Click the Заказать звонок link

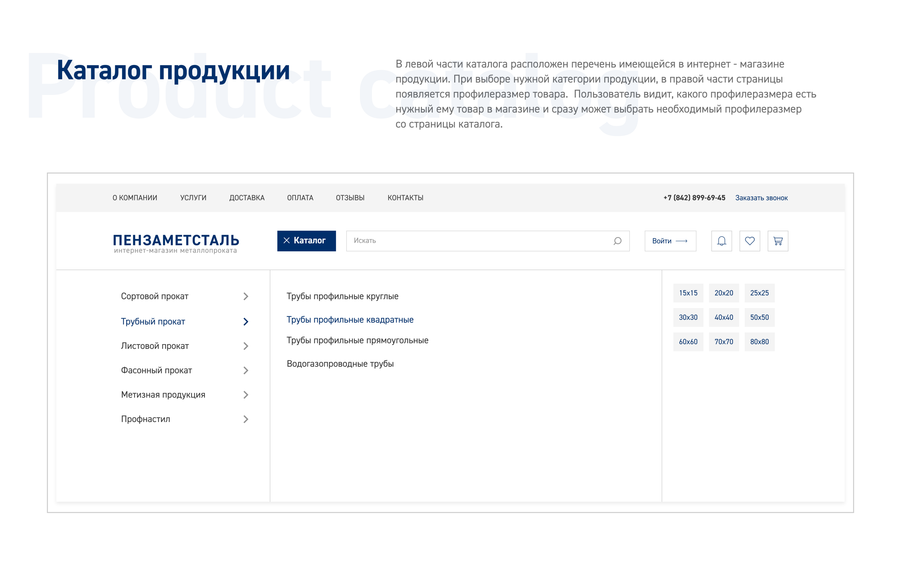pyautogui.click(x=761, y=198)
